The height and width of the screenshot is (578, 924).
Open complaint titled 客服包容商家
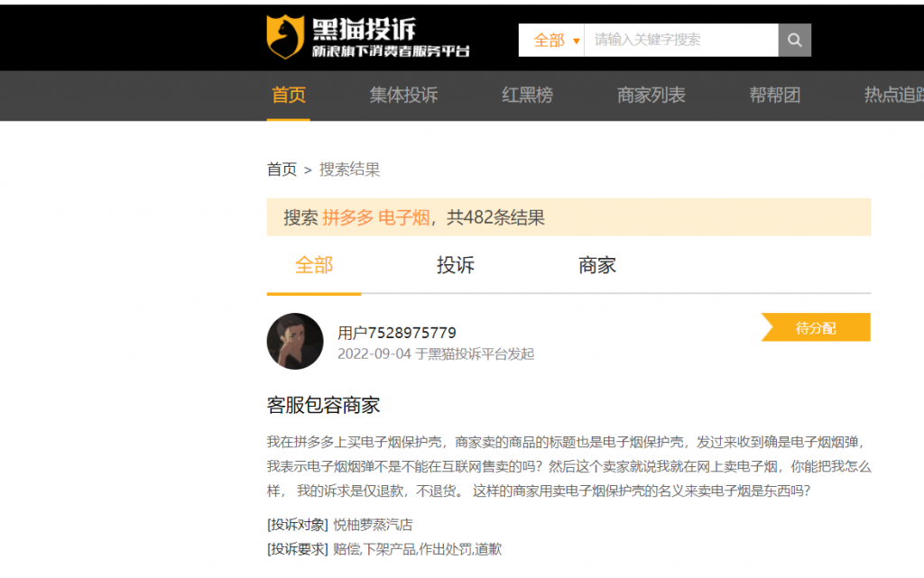click(324, 406)
